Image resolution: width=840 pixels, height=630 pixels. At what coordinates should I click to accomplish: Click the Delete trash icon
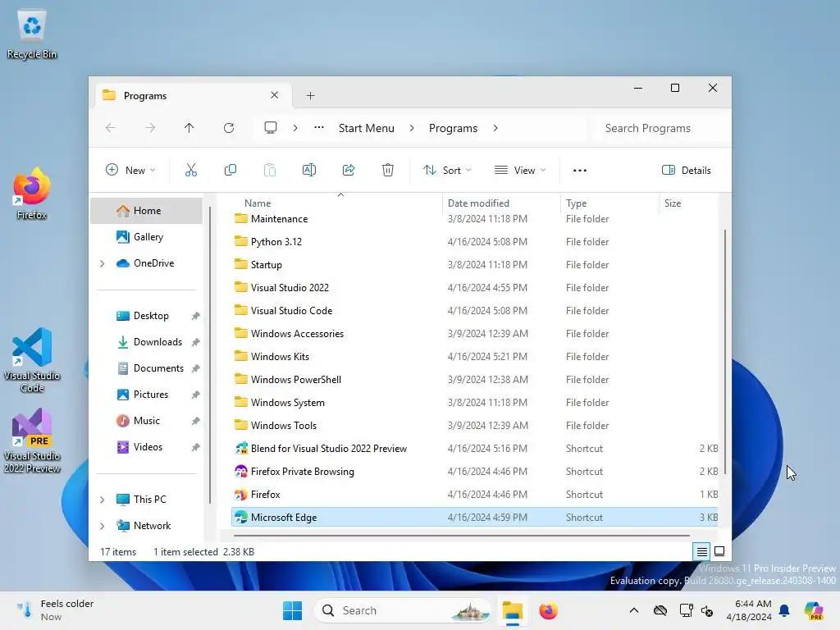(x=388, y=170)
